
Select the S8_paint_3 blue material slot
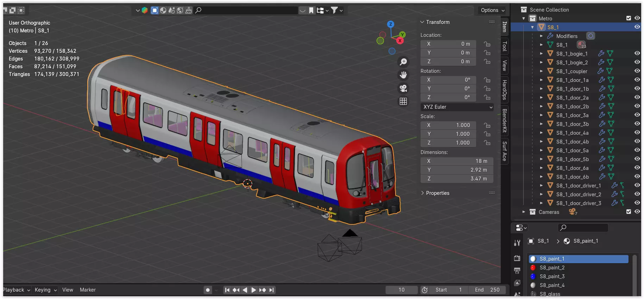click(x=579, y=276)
